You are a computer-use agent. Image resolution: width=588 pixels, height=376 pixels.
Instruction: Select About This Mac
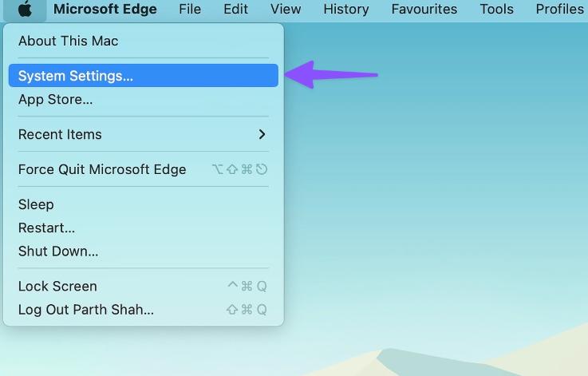[x=144, y=41]
